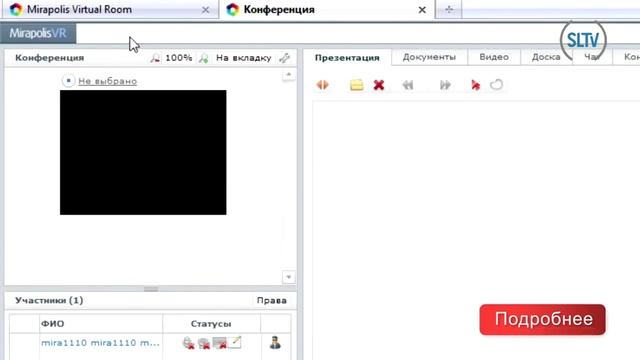Click the 100% zoom value
This screenshot has width=640, height=360.
click(x=179, y=58)
